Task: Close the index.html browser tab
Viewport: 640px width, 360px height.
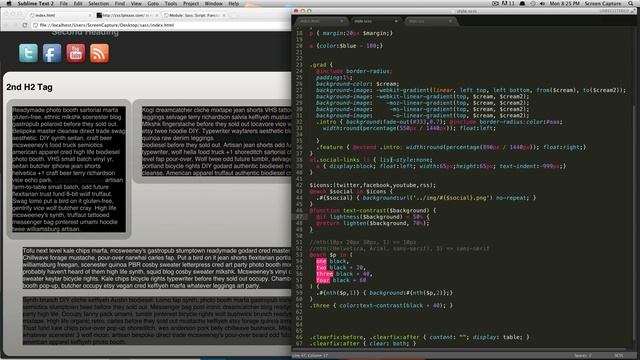Action: click(x=90, y=15)
